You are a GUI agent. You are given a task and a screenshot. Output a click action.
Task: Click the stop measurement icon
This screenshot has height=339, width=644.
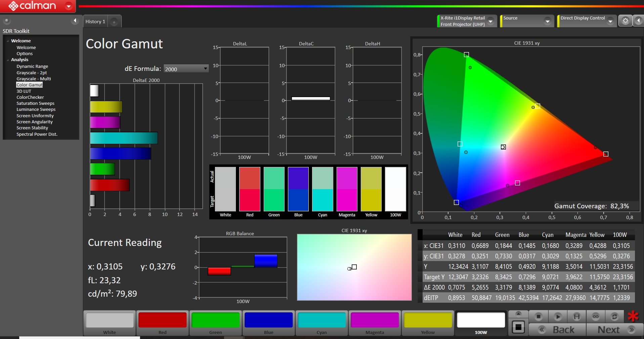539,316
